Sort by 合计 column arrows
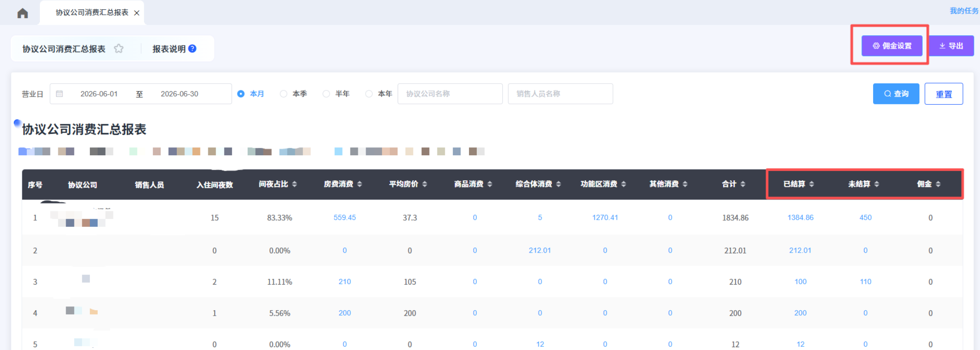The image size is (980, 350). [743, 184]
